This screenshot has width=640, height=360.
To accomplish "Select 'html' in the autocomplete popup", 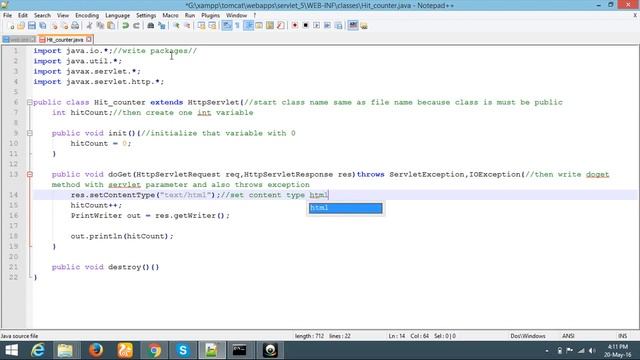I will [345, 208].
